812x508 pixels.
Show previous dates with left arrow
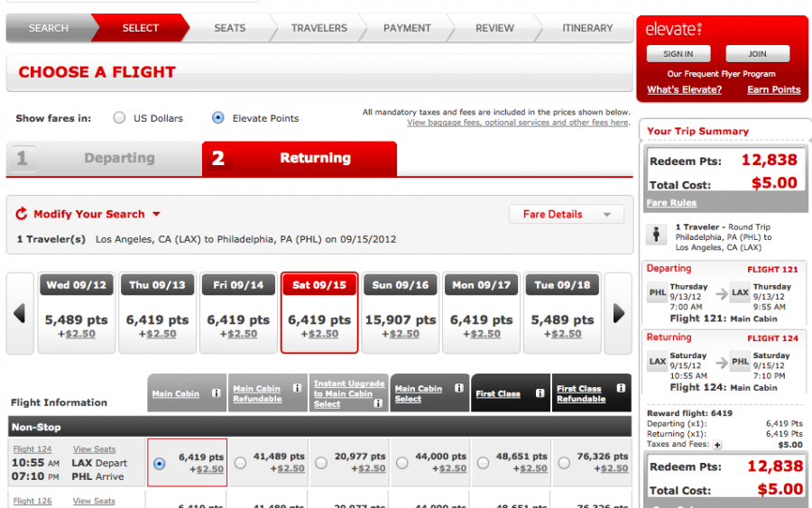click(x=20, y=313)
